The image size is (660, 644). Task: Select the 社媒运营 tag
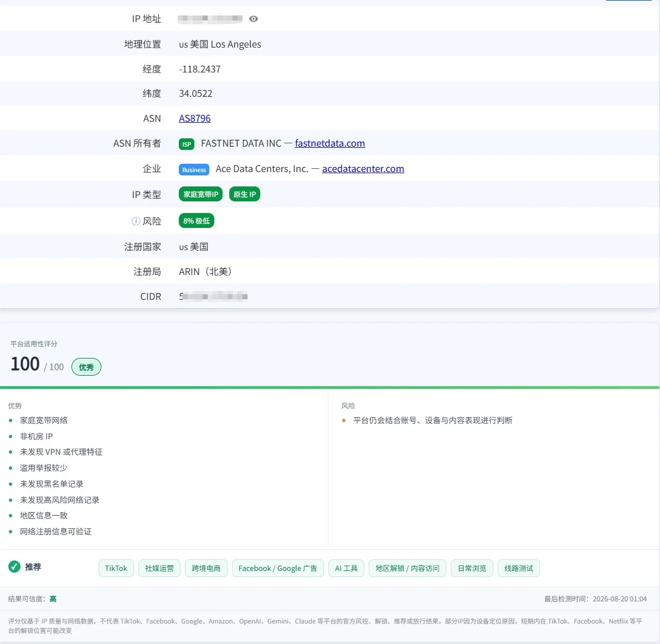(159, 568)
